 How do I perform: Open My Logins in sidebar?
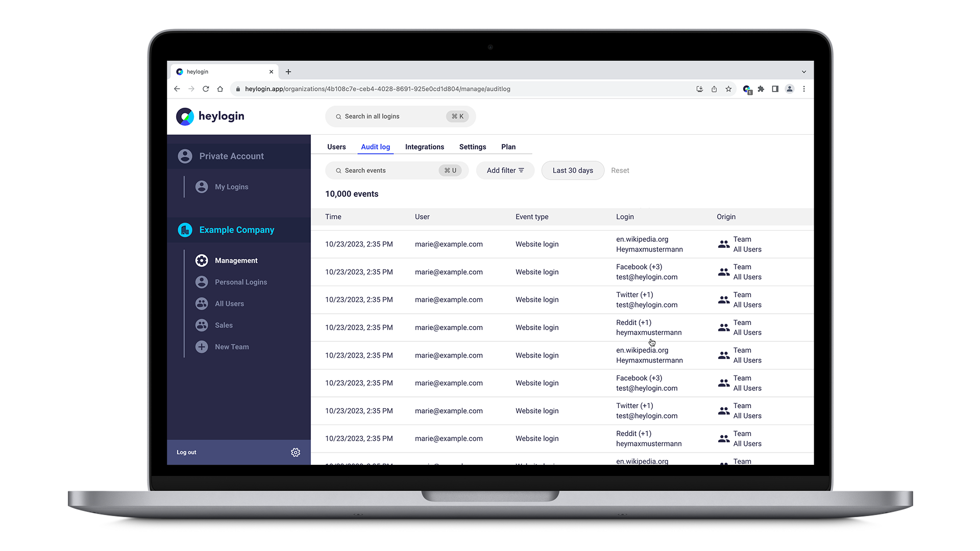coord(231,187)
